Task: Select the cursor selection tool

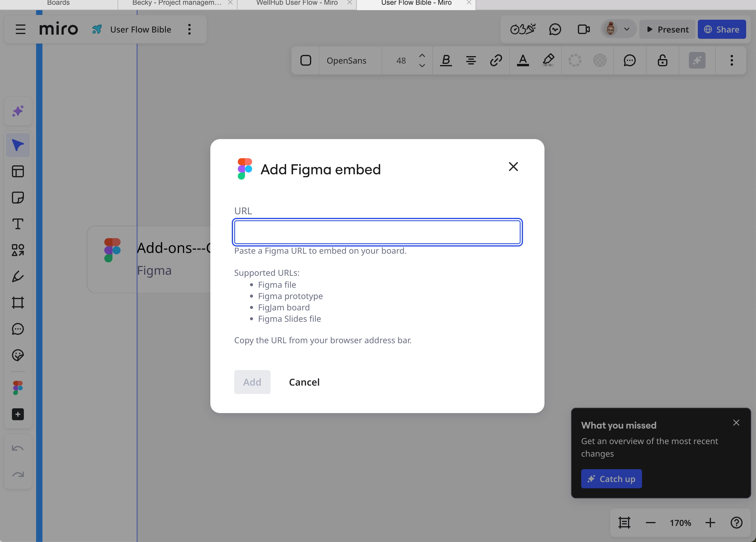Action: click(x=18, y=145)
